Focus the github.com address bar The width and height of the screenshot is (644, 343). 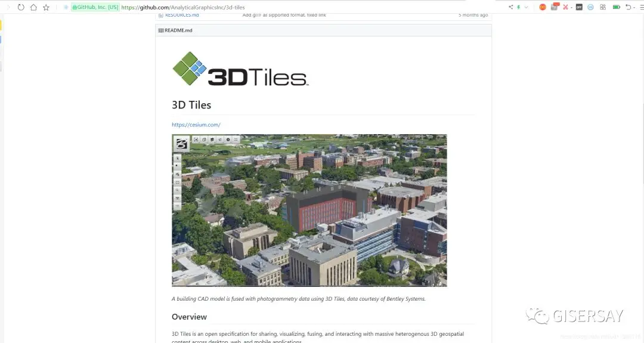click(183, 7)
